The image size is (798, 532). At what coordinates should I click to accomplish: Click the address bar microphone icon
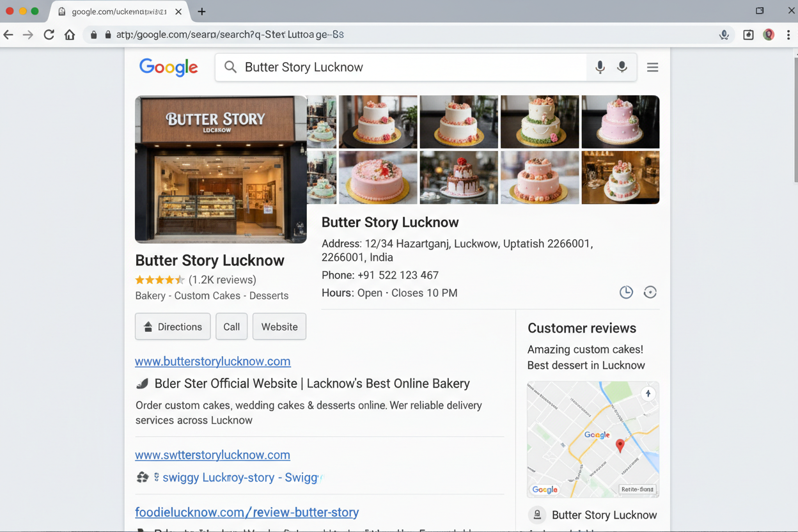(723, 35)
